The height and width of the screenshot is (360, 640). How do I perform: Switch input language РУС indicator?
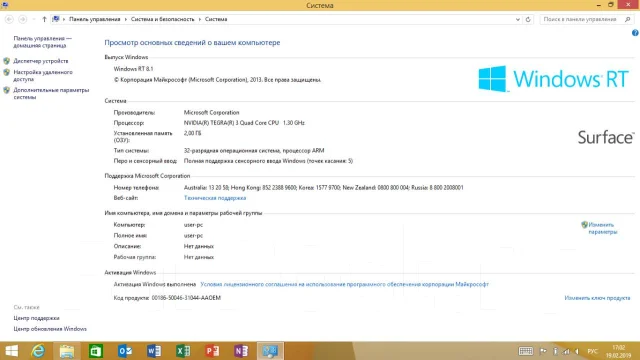click(x=592, y=351)
